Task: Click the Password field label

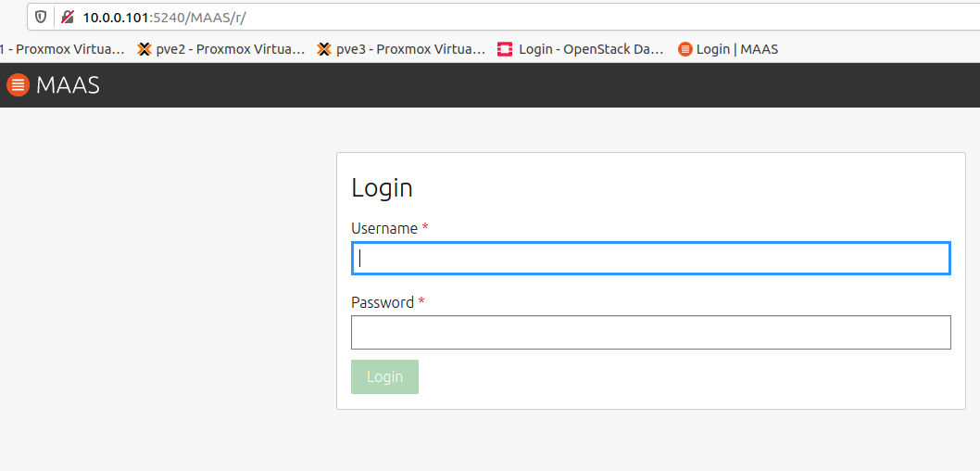Action: point(383,303)
